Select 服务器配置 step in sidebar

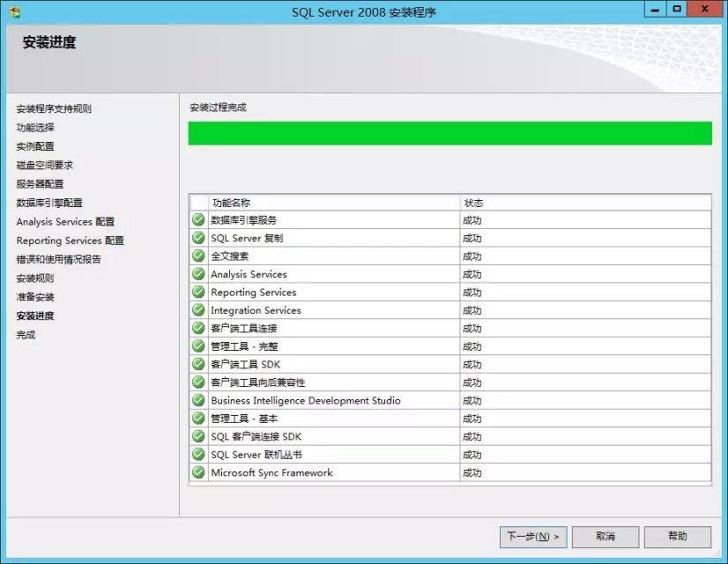coord(40,184)
